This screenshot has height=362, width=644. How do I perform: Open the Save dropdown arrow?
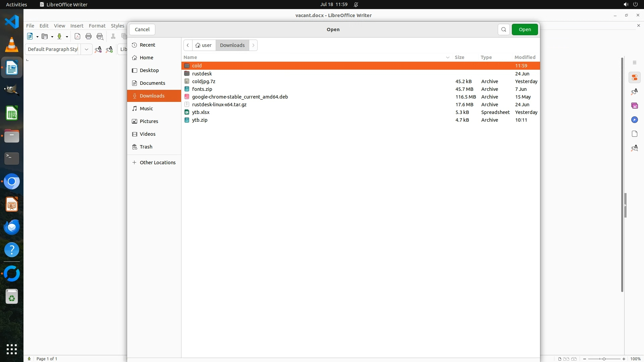pyautogui.click(x=67, y=37)
